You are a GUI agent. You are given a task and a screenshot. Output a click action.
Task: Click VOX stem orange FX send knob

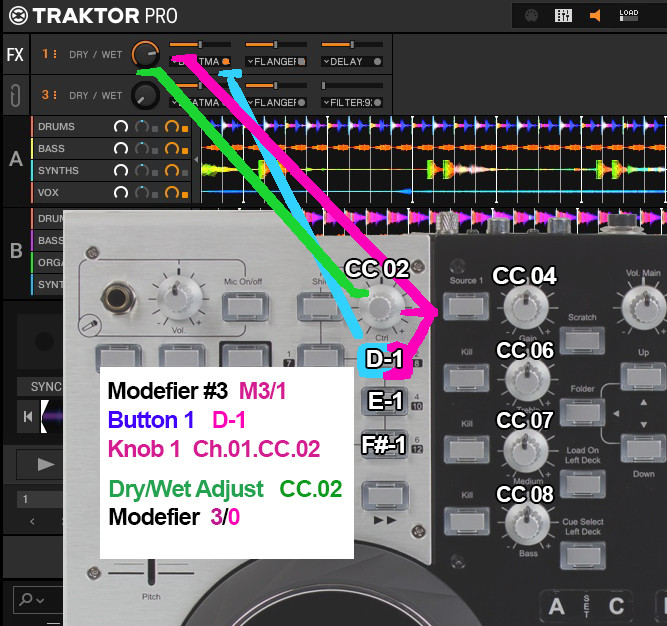tap(172, 193)
